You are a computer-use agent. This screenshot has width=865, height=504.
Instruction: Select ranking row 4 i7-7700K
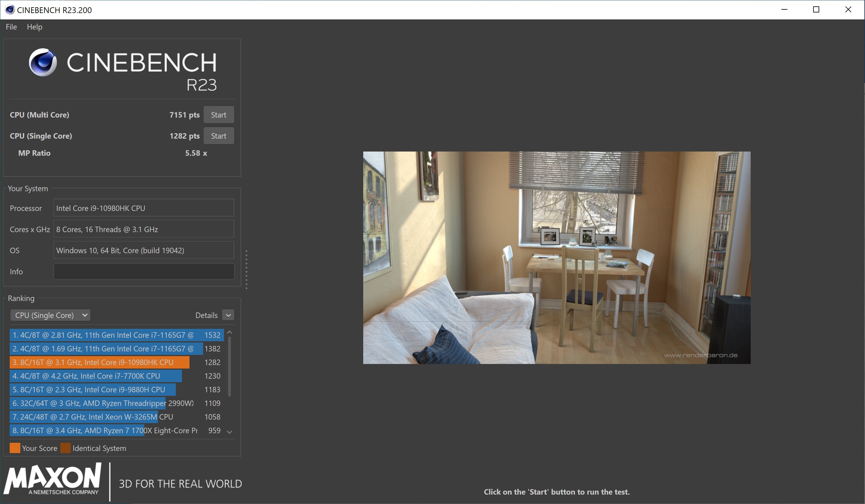tap(117, 376)
